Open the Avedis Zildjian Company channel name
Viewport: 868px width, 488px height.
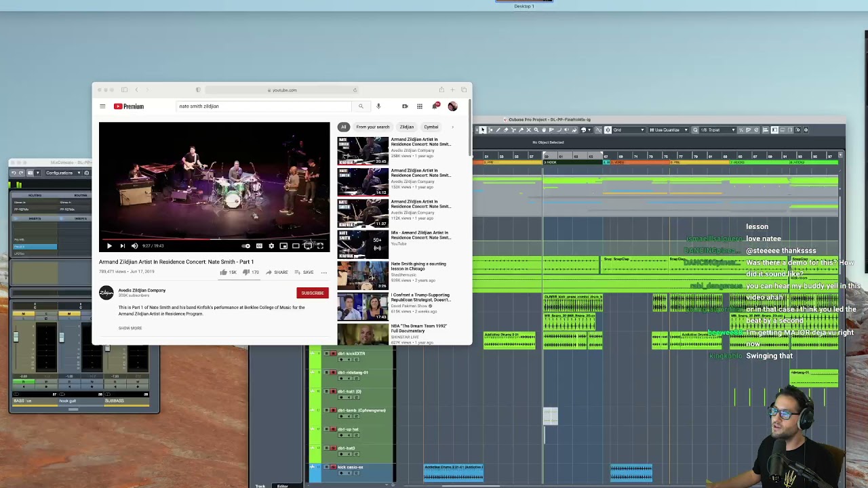(x=142, y=290)
